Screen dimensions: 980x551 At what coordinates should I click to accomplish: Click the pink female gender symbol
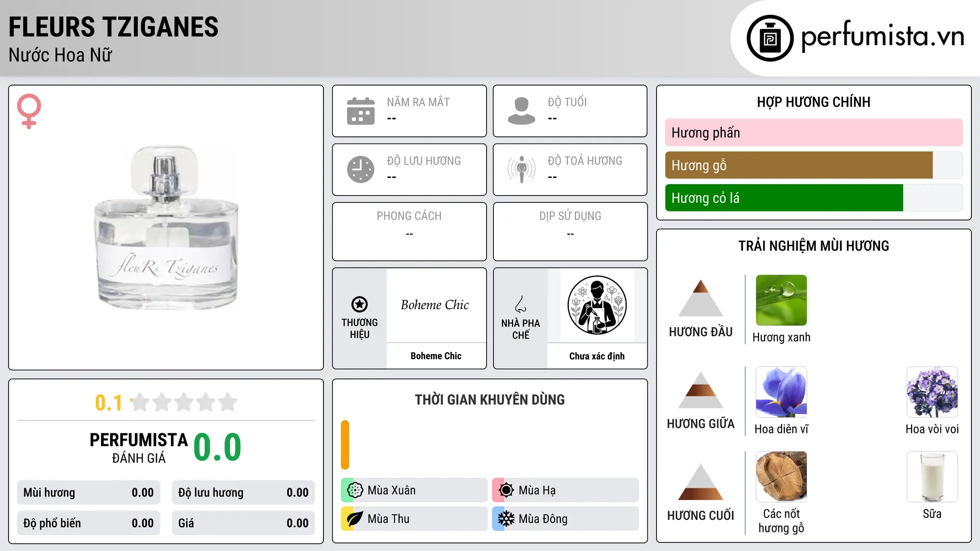29,111
